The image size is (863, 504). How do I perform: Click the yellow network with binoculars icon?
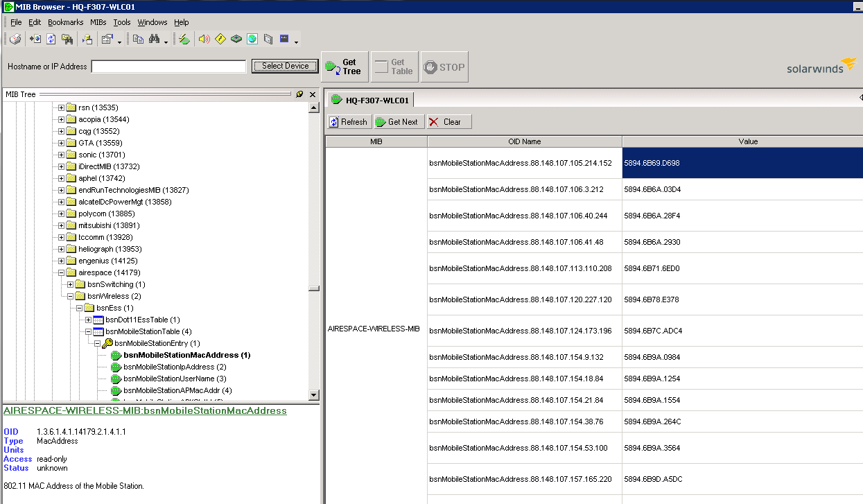click(67, 40)
